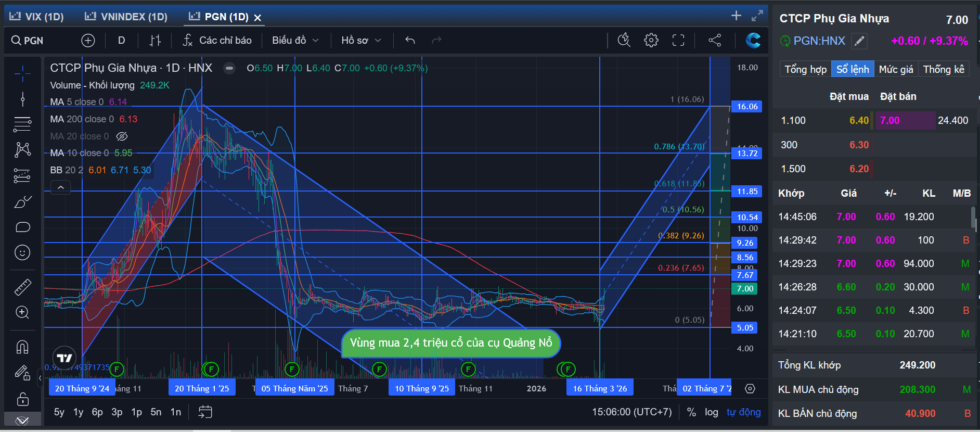The image size is (980, 432).
Task: Set chart range to 1y
Action: (x=78, y=412)
